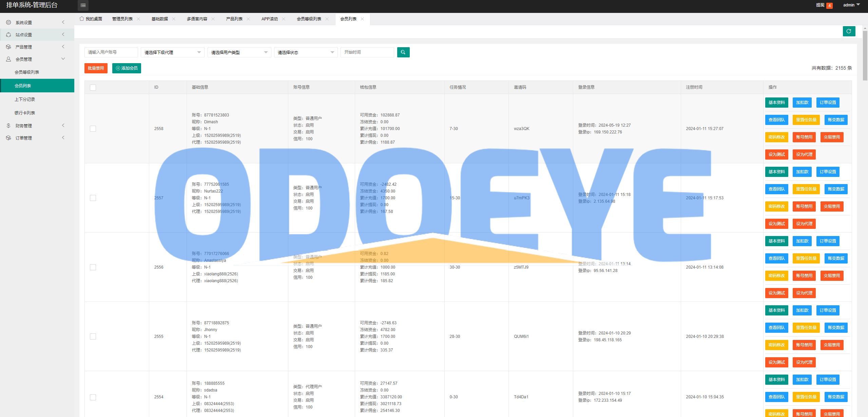Tick the checkbox for member ID 2557
This screenshot has height=417, width=868.
[x=93, y=198]
